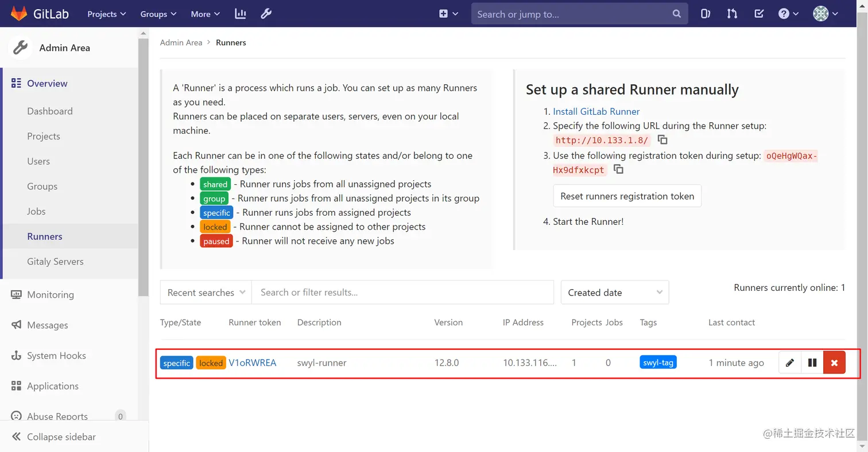Collapse the sidebar
This screenshot has height=452, width=868.
click(x=53, y=437)
